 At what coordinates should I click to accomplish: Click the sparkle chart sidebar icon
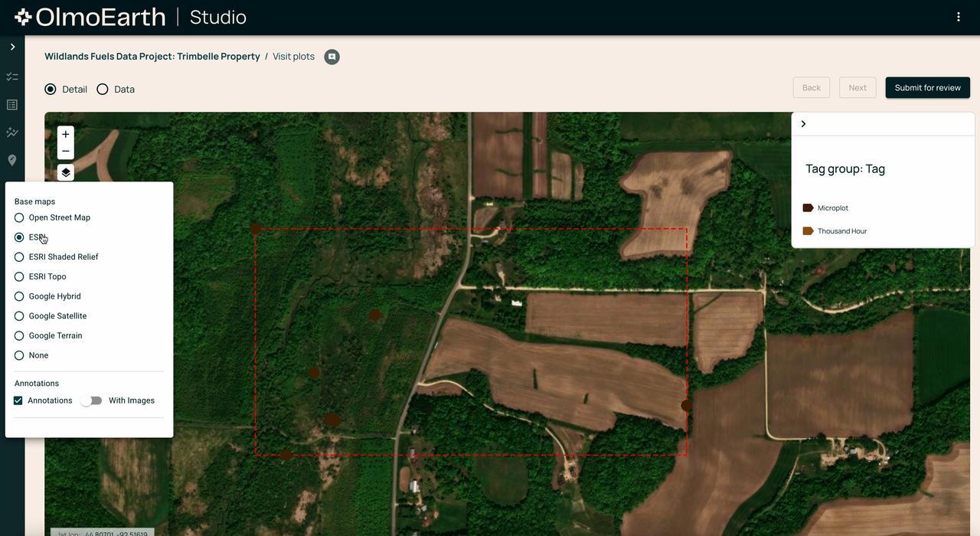[12, 132]
